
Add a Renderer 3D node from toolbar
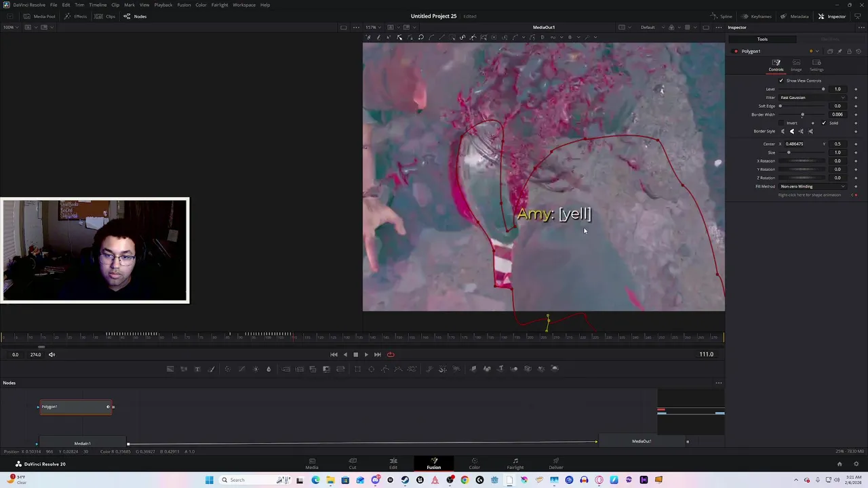555,369
